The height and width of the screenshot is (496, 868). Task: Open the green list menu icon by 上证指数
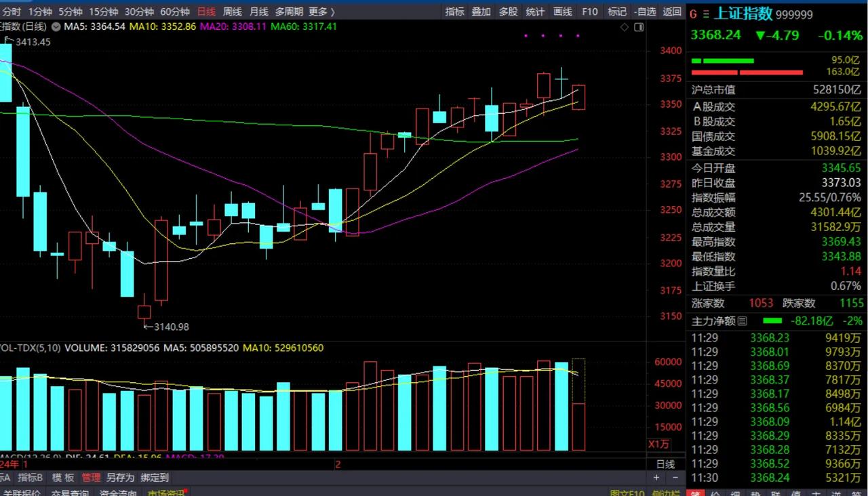pos(706,14)
